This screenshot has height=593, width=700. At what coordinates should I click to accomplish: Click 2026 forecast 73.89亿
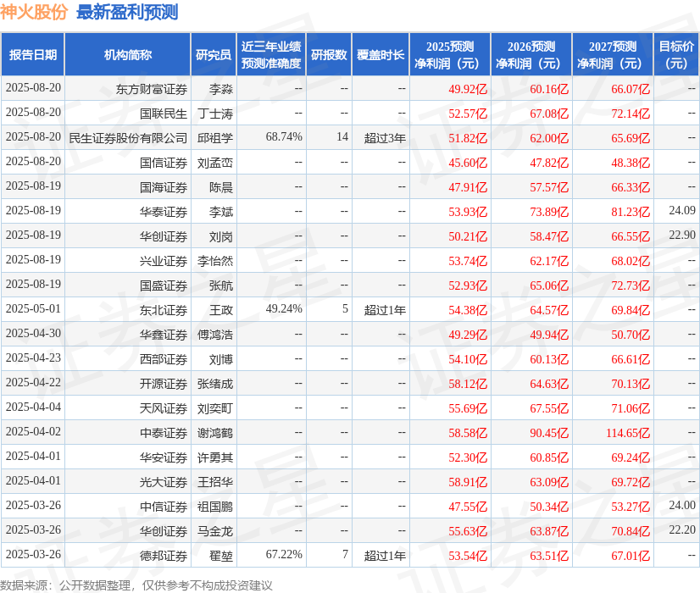[x=549, y=212]
